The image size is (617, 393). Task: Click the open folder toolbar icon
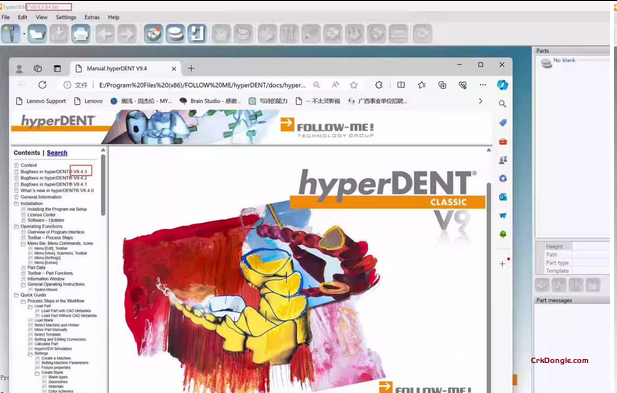pos(37,33)
